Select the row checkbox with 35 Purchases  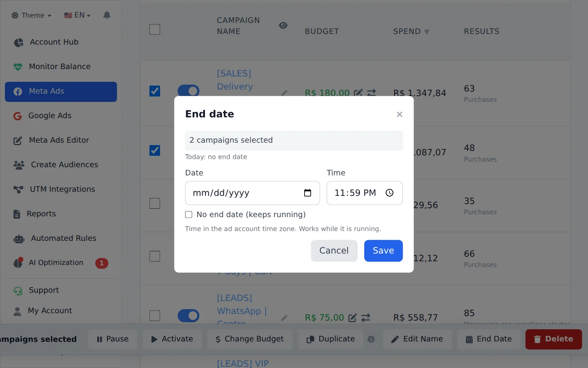point(155,203)
